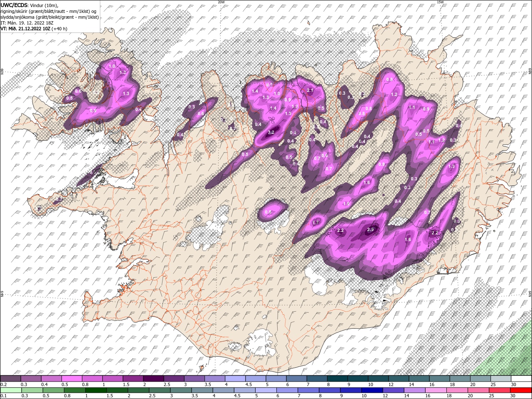Pick the pale green 0.1 swatch in bottom legend

pos(10,390)
